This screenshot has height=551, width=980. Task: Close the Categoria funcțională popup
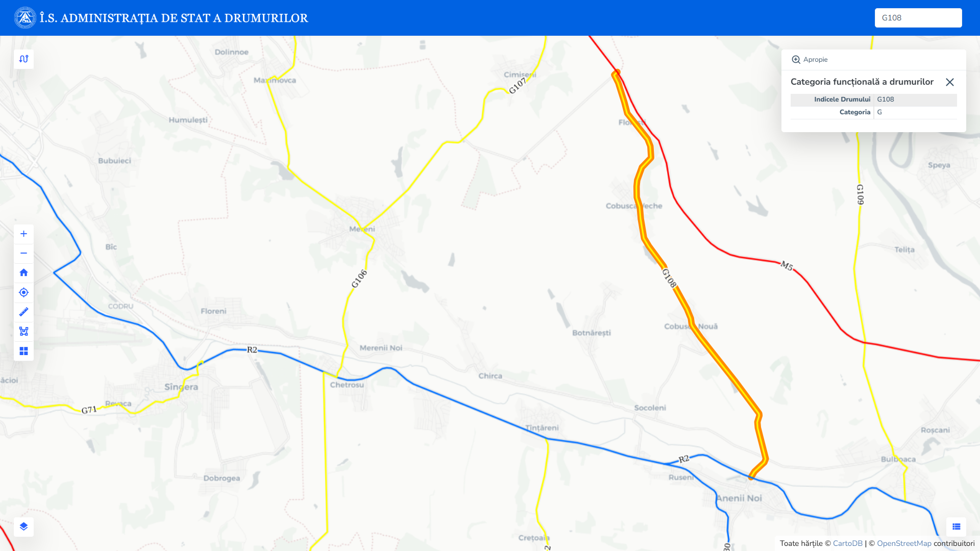tap(950, 82)
